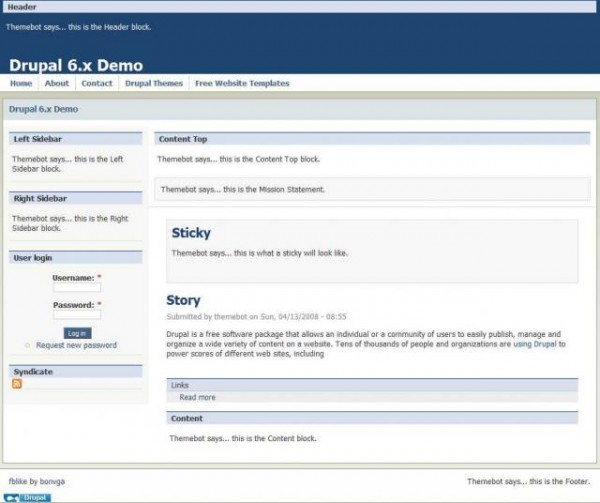600x503 pixels.
Task: Click the Drupal 6.x Demo site title
Action: (x=76, y=65)
